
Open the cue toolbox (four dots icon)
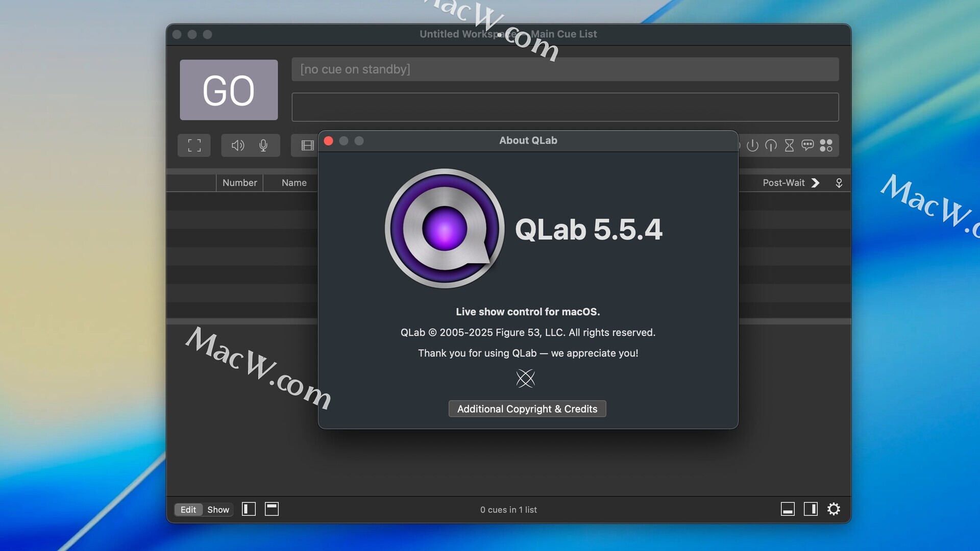pyautogui.click(x=826, y=145)
